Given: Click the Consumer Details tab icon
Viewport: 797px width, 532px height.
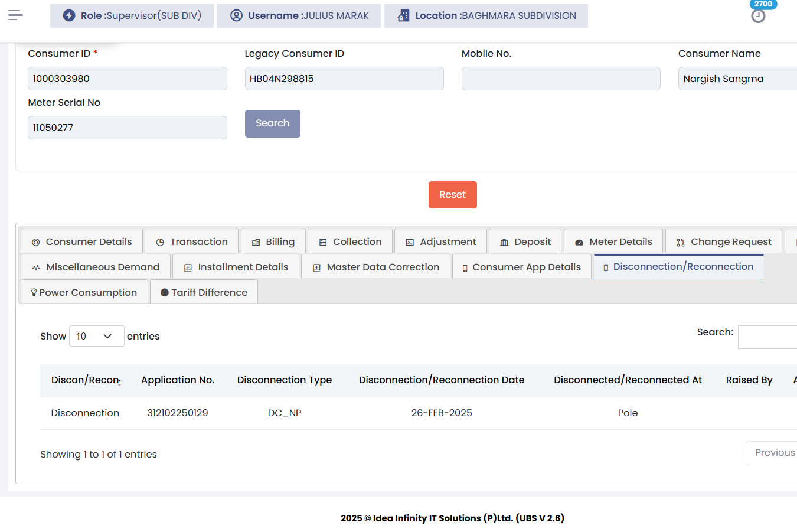Looking at the screenshot, I should (x=35, y=242).
